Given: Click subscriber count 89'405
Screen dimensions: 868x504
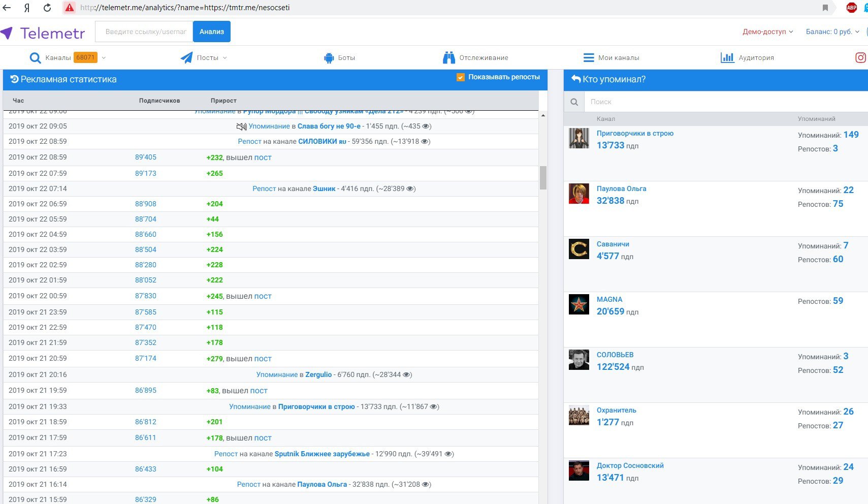Looking at the screenshot, I should click(146, 157).
